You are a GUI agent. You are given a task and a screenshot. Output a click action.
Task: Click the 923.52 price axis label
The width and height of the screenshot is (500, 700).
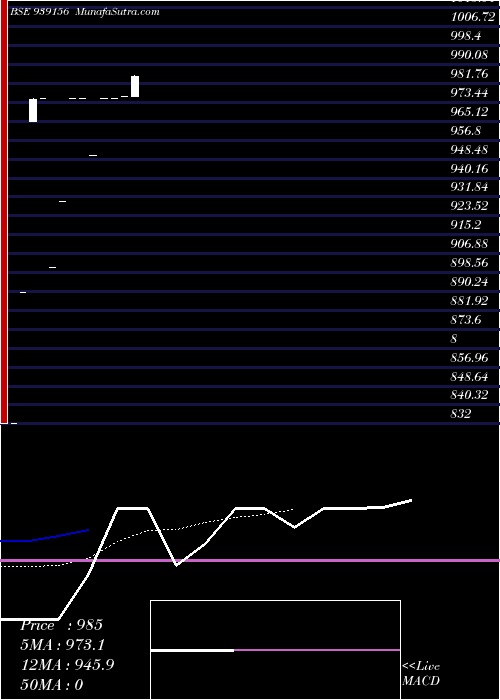click(470, 206)
